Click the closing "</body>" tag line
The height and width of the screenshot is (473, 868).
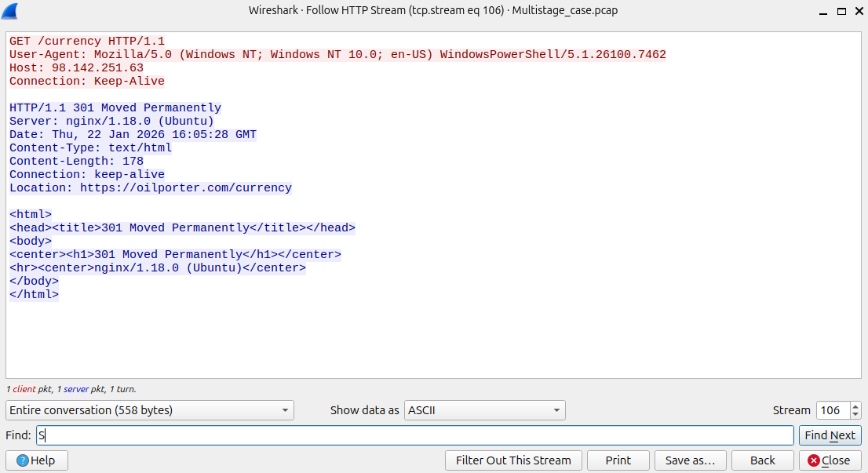[34, 281]
